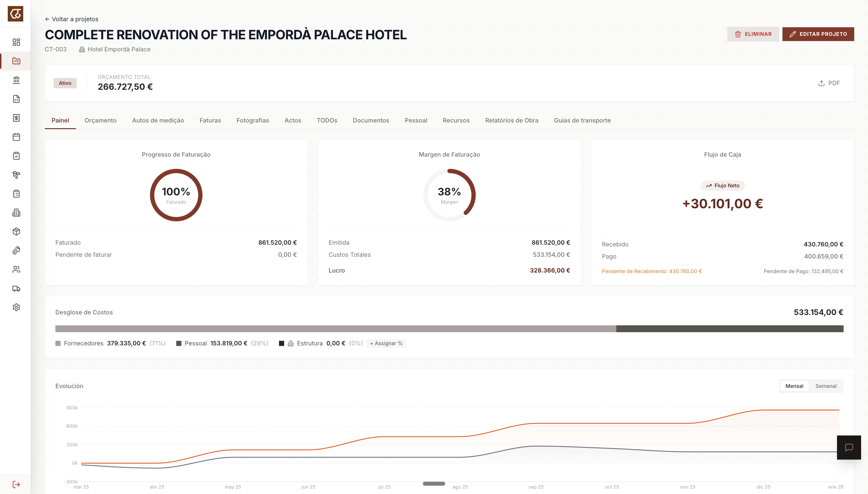Click the Editar Projeto button
868x494 pixels.
(818, 34)
